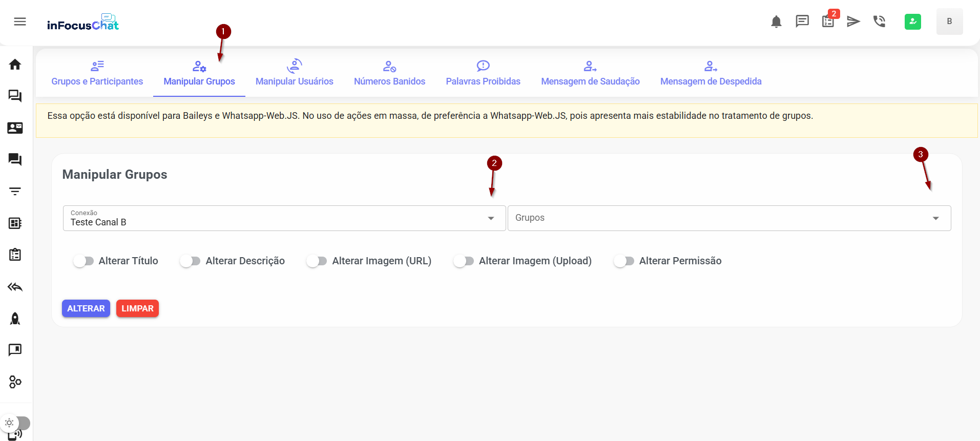Turn on Alterar Permissão toggle

tap(624, 261)
